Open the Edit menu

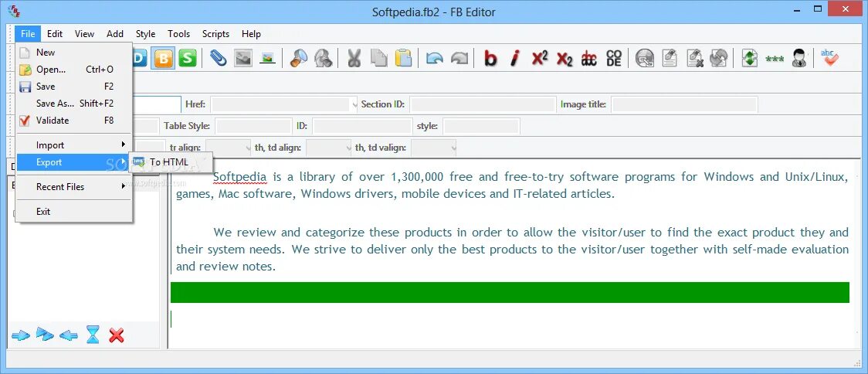(55, 34)
